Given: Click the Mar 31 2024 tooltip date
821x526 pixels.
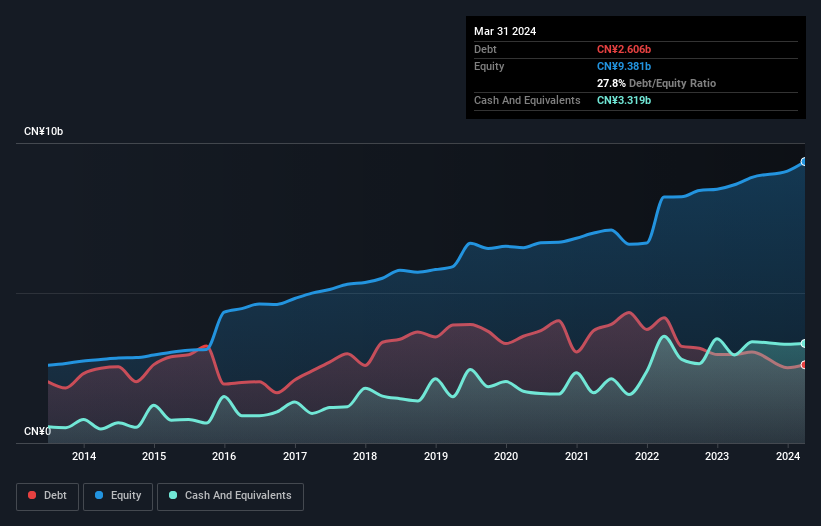Looking at the screenshot, I should (x=505, y=31).
